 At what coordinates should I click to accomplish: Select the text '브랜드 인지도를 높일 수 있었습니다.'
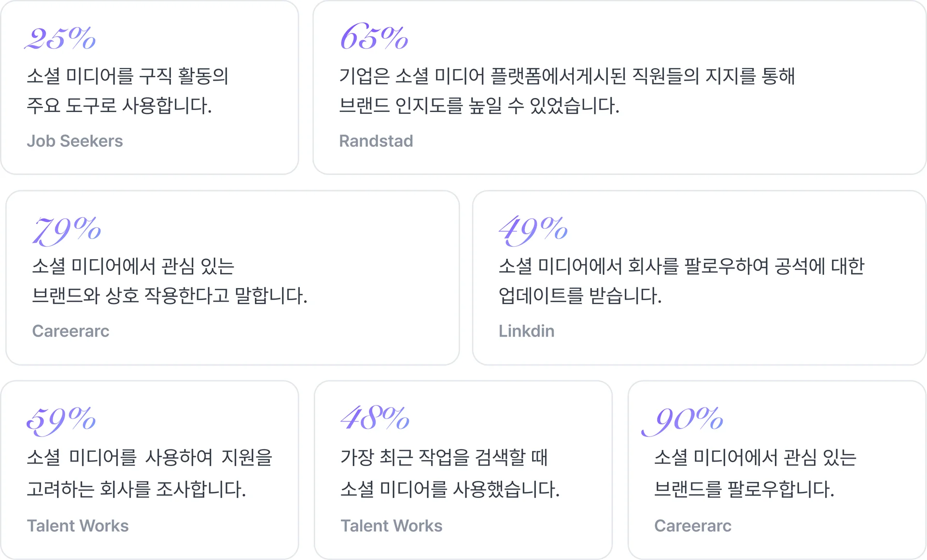point(479,106)
